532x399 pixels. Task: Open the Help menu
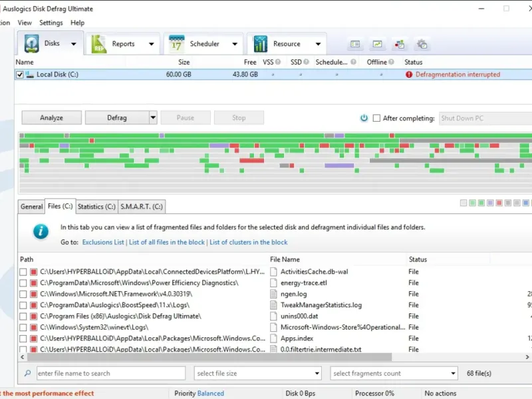pyautogui.click(x=77, y=23)
